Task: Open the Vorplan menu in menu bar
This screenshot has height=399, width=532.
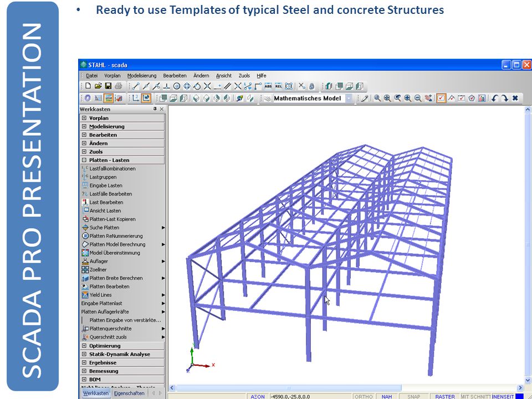Action: click(x=112, y=76)
